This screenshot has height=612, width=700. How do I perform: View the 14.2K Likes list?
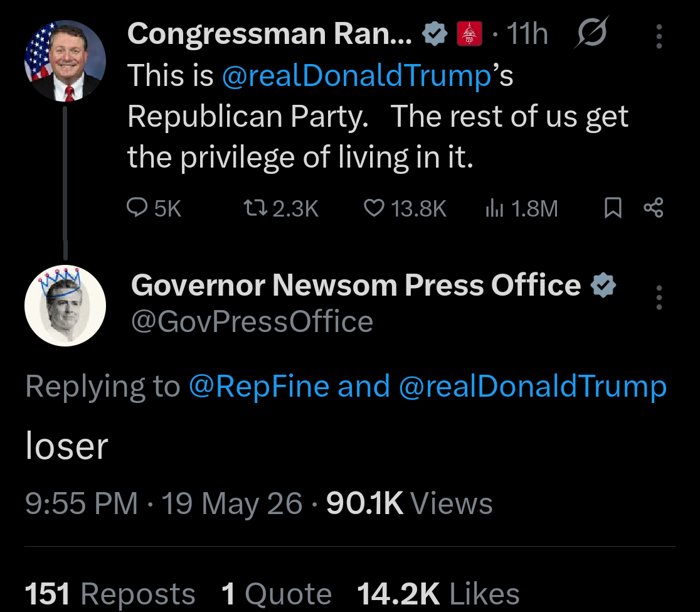(x=438, y=594)
